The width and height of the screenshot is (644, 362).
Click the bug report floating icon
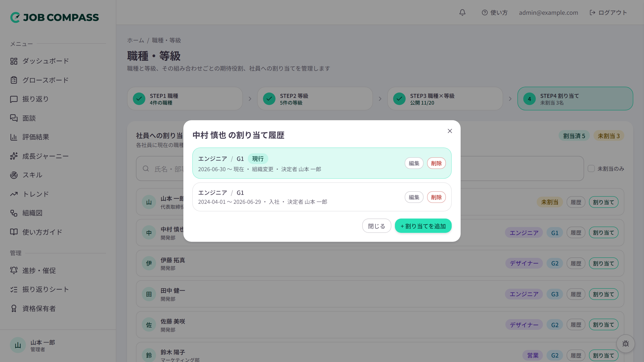[x=625, y=343]
